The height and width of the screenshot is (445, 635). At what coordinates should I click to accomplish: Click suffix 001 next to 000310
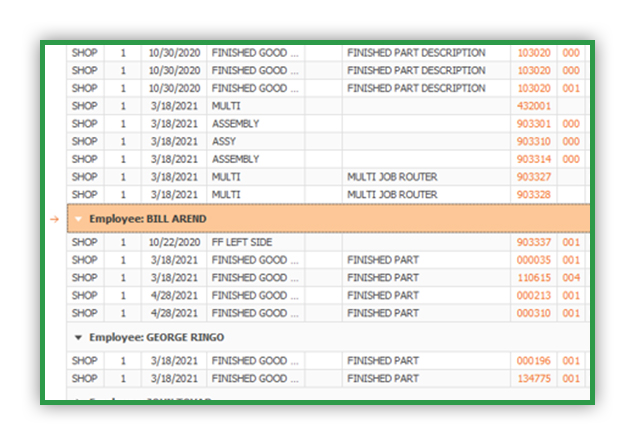pos(571,313)
